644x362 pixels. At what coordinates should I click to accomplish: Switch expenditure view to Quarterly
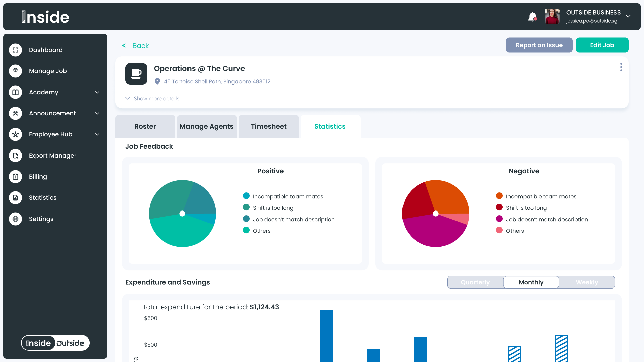[x=475, y=282]
